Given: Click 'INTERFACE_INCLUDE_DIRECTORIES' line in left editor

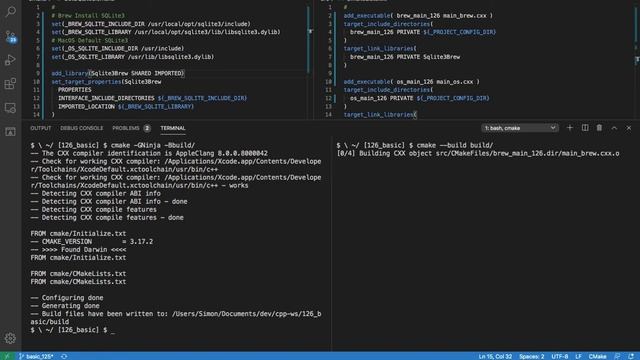Looking at the screenshot, I should point(152,98).
